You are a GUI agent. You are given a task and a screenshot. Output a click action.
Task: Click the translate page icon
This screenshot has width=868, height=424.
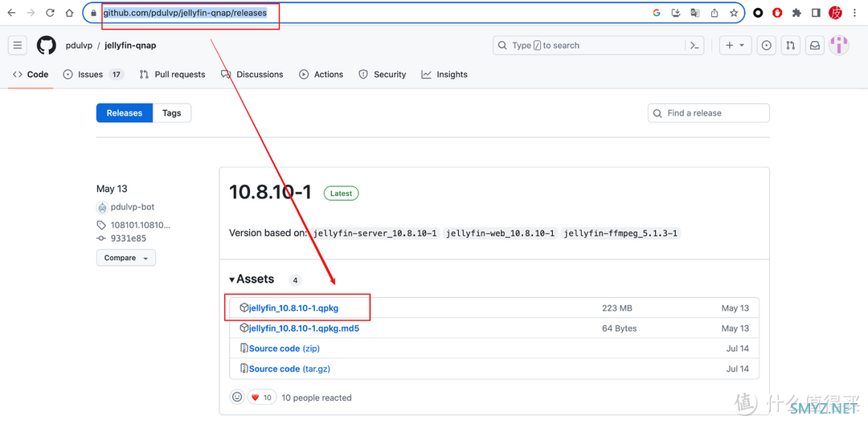[694, 13]
